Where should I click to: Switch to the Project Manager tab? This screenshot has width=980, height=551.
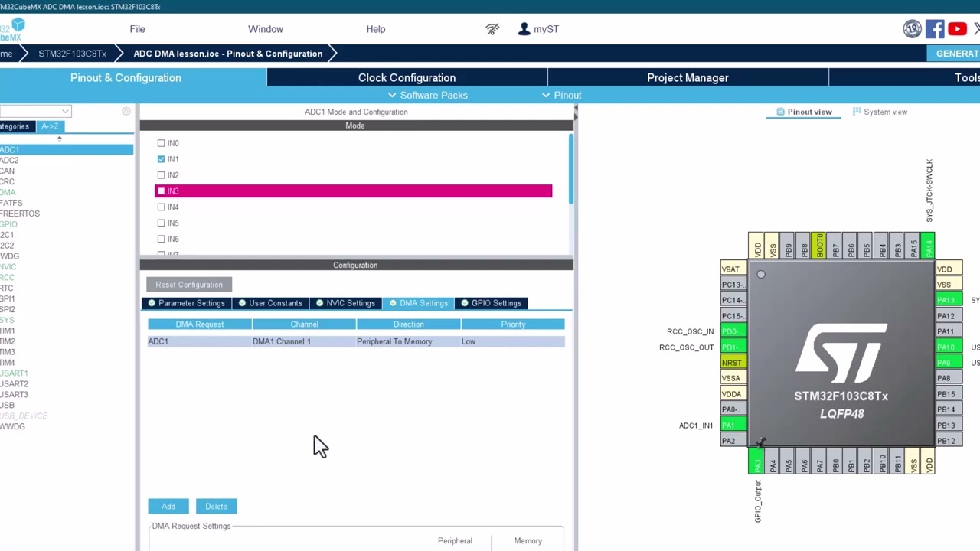688,78
